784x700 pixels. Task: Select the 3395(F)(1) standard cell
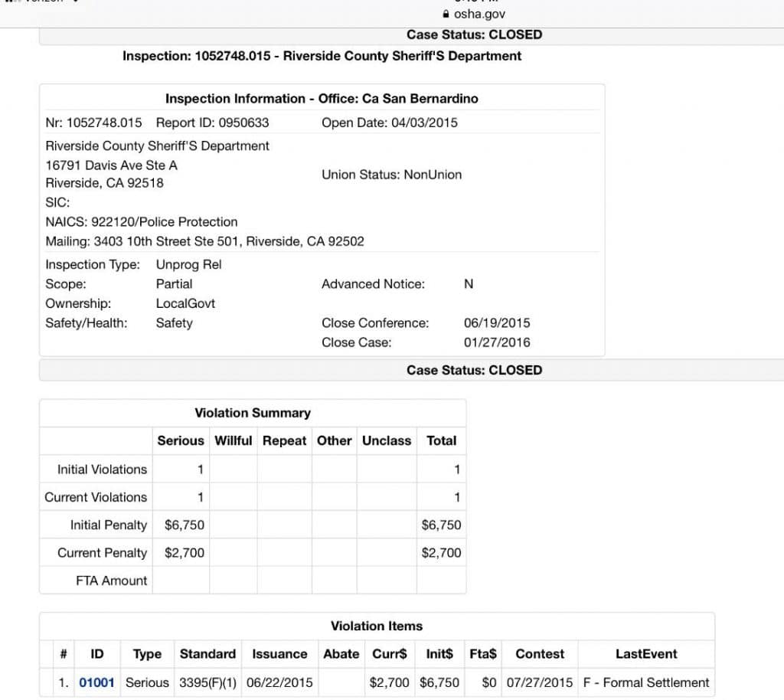tap(207, 682)
